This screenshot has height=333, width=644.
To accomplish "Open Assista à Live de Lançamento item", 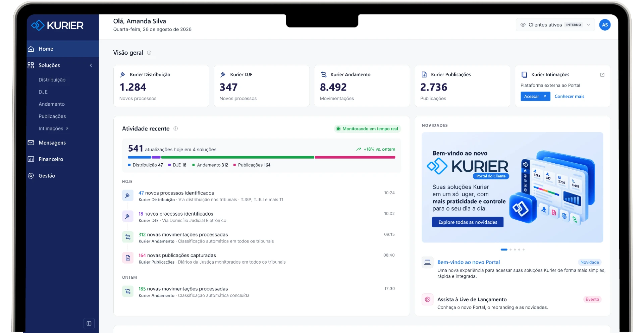I will [472, 299].
